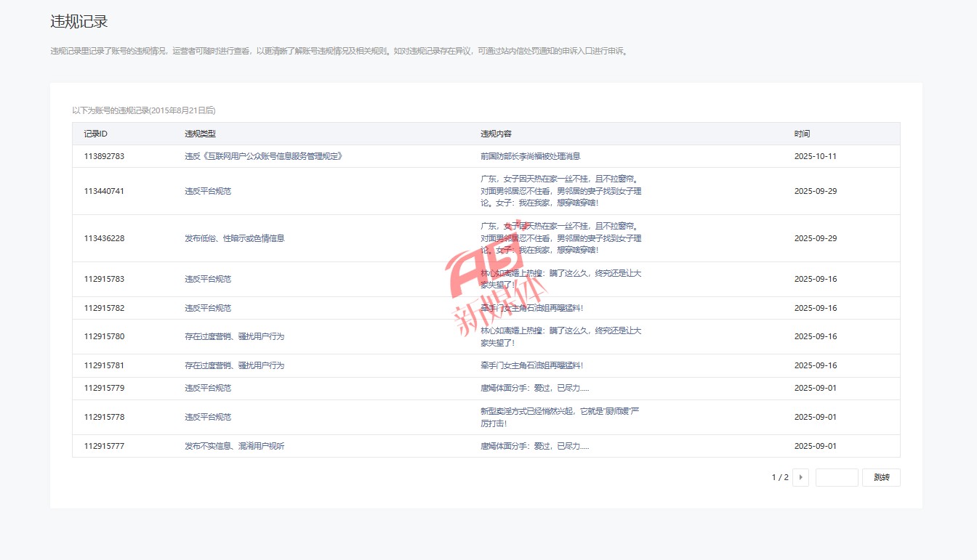Click violation type 违反《互联网用户公众账号信息服务管理规定》
The height and width of the screenshot is (560, 977).
point(263,156)
